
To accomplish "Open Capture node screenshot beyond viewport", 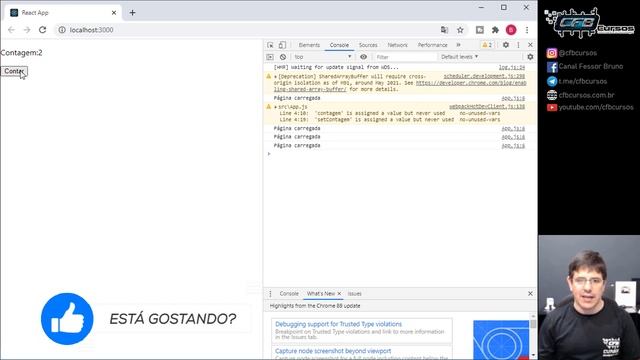I will pyautogui.click(x=333, y=351).
